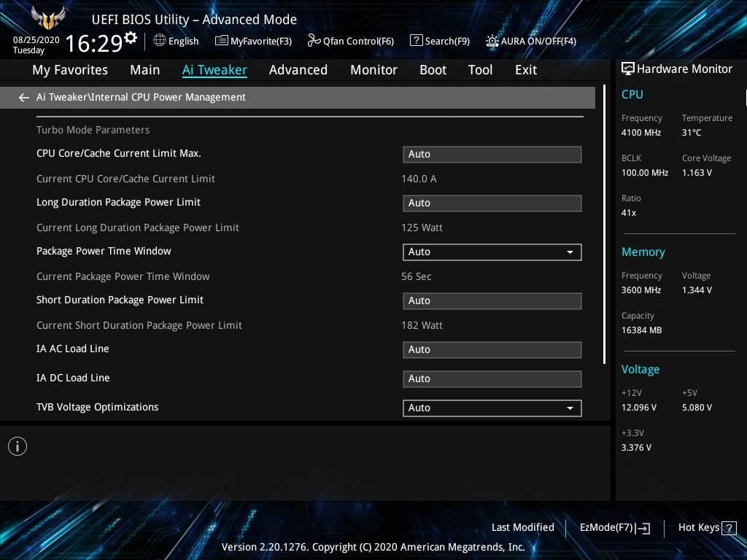Image resolution: width=747 pixels, height=560 pixels.
Task: Click the IA DC Load Line label
Action: tap(73, 378)
